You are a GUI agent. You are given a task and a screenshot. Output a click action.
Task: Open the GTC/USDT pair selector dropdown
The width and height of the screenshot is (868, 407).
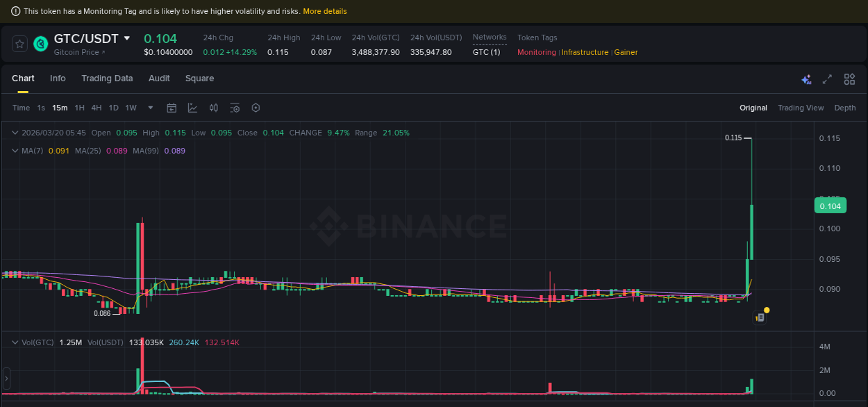tap(126, 39)
